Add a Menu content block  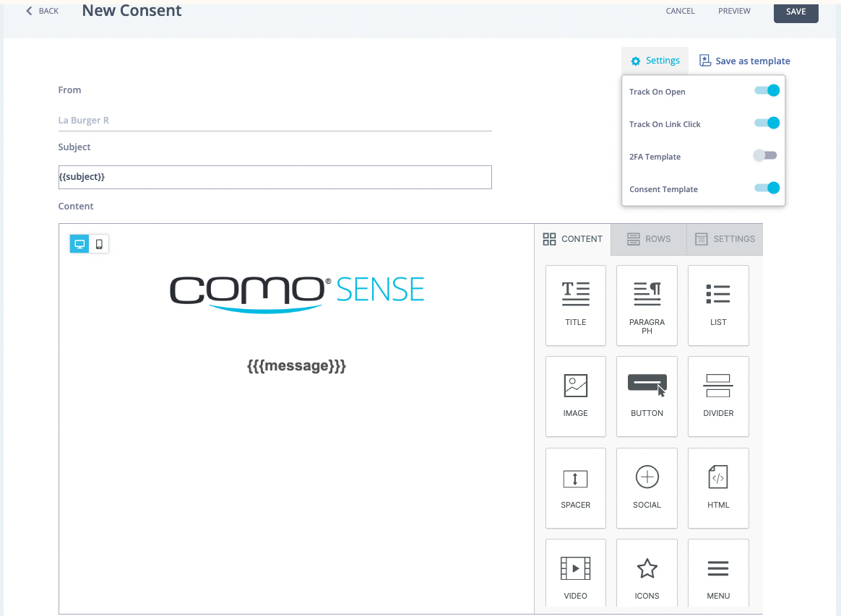click(x=718, y=573)
